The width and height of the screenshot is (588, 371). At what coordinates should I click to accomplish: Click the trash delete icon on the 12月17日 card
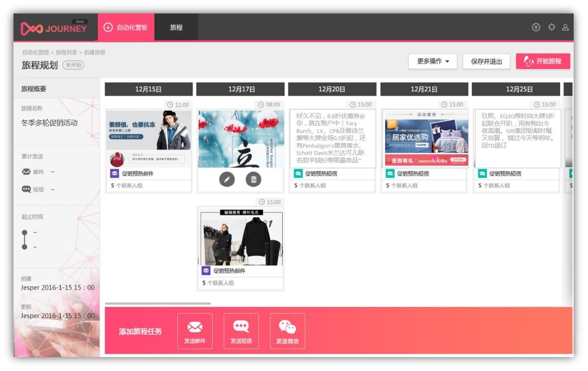coord(253,179)
